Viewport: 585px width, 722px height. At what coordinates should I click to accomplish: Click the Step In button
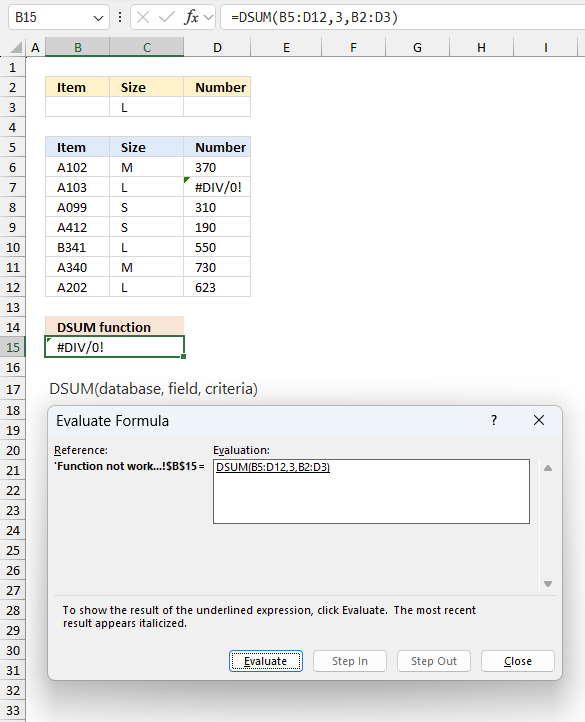350,661
